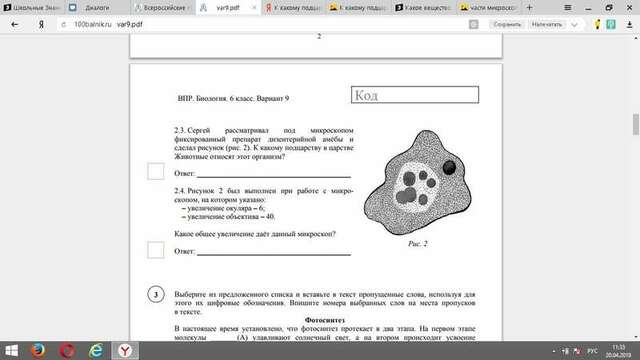640x360 pixels.
Task: Open the downloads arrow icon
Action: point(629,24)
